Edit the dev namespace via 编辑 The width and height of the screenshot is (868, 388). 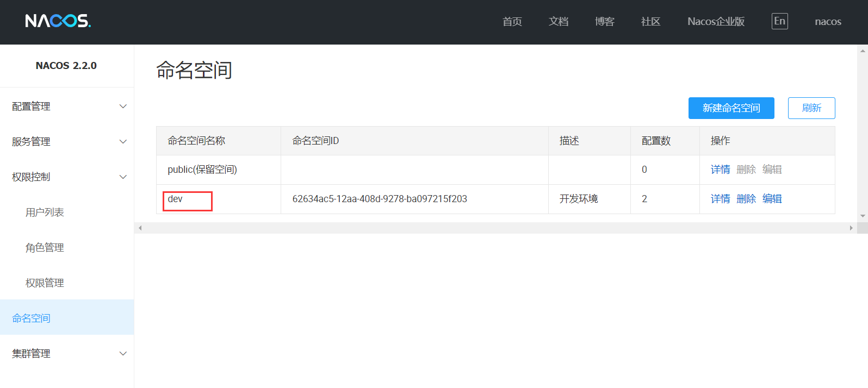[x=772, y=199]
